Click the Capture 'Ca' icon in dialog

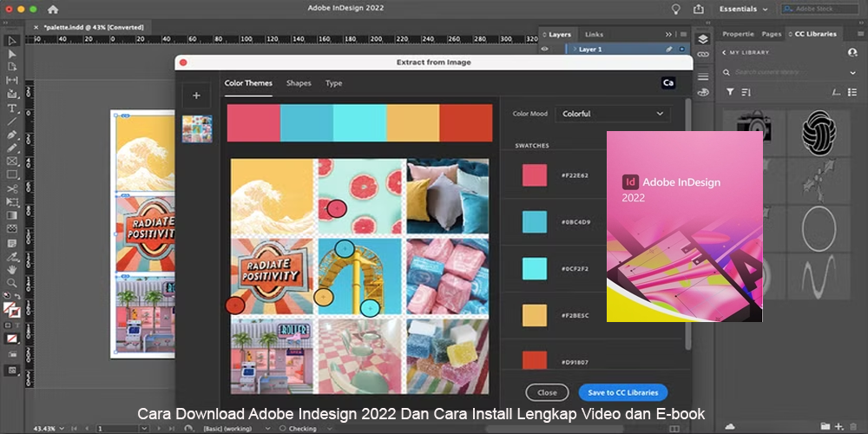tap(668, 83)
